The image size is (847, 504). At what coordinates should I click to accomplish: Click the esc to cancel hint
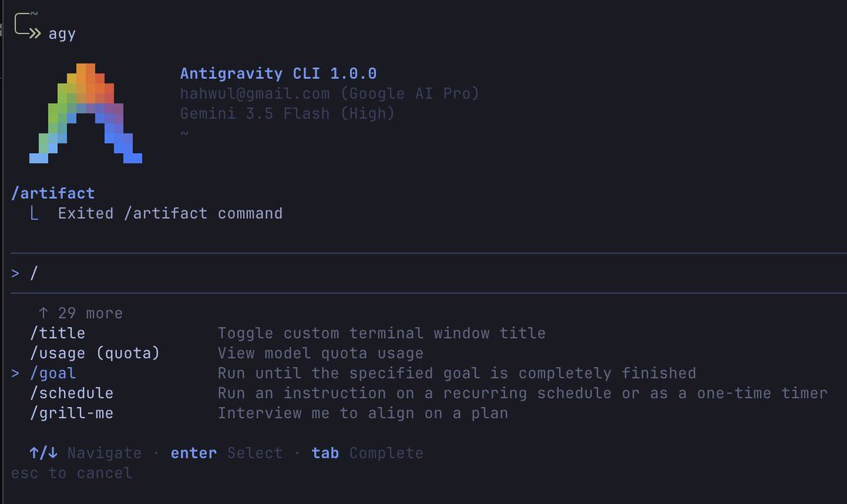[x=71, y=473]
